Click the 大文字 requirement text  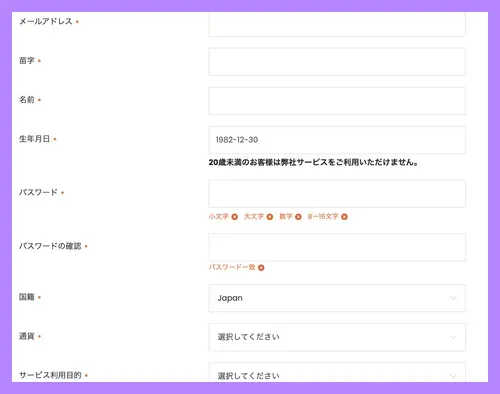254,216
